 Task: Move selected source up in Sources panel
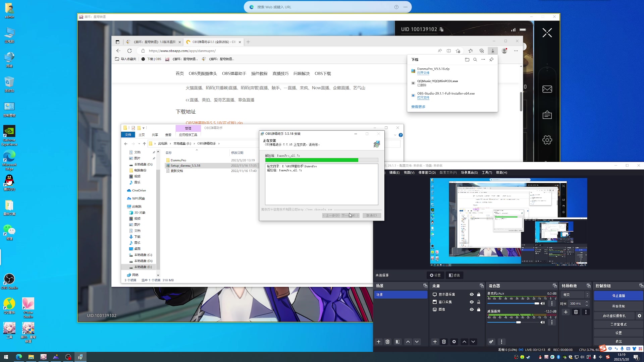(x=464, y=342)
